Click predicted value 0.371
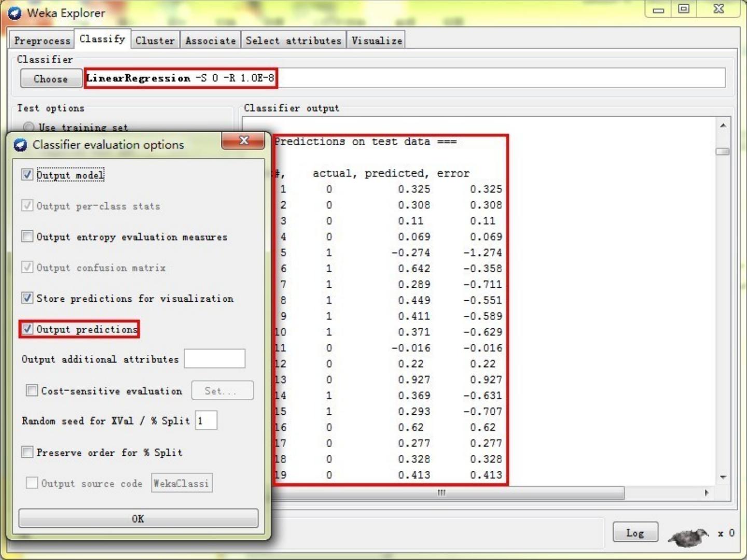747x560 pixels. (414, 332)
